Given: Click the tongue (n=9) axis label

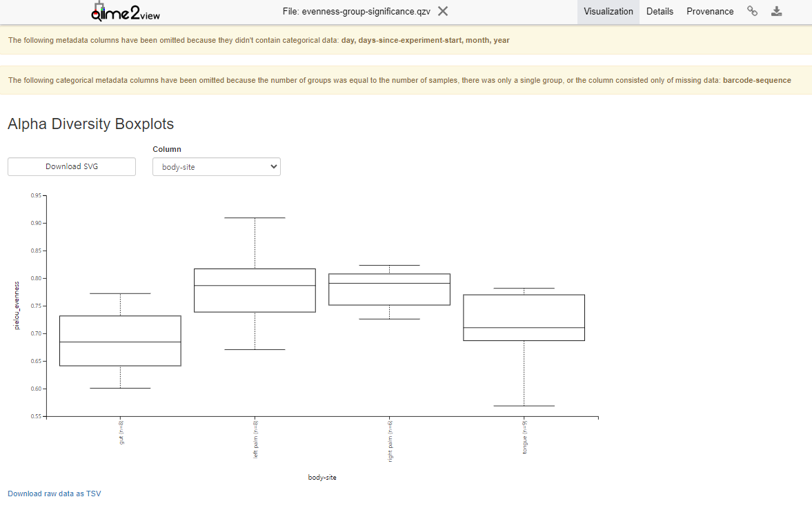Looking at the screenshot, I should pos(525,434).
